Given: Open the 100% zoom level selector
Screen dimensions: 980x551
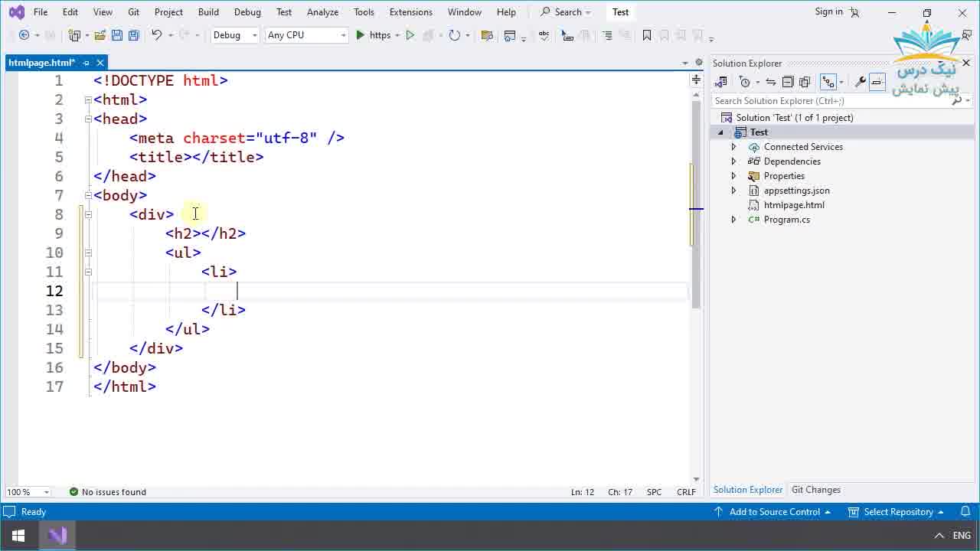Looking at the screenshot, I should click(x=28, y=492).
